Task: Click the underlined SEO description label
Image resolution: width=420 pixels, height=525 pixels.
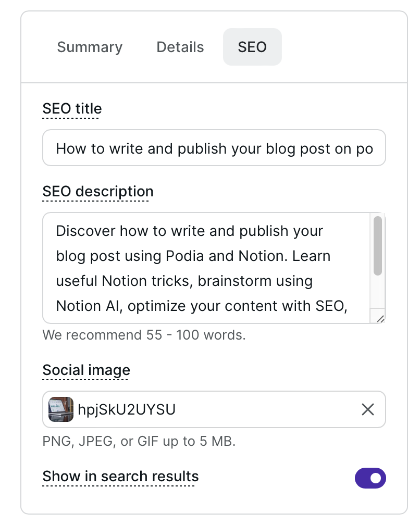Action: [x=98, y=192]
